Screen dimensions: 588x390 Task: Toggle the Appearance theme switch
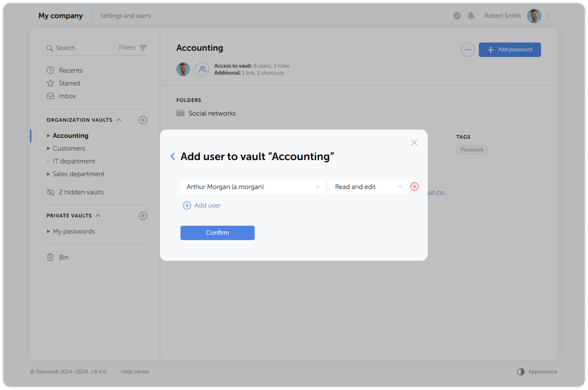click(521, 371)
